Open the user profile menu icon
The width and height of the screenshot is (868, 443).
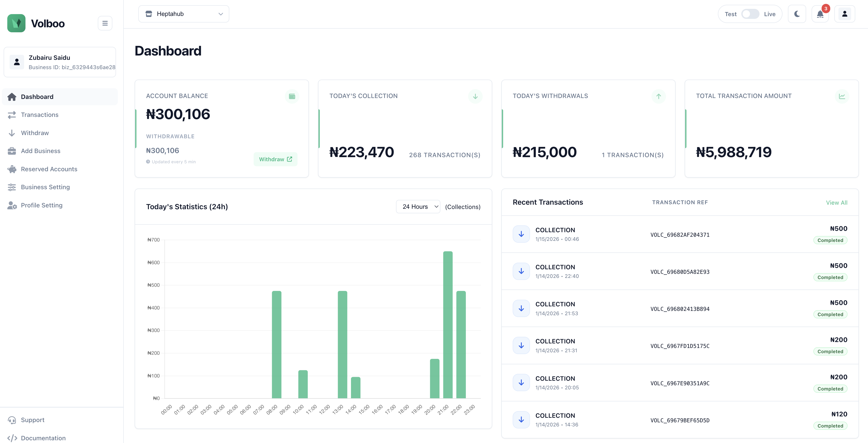tap(844, 14)
